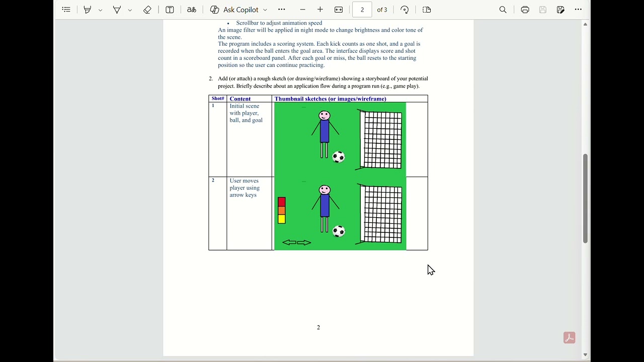Click 'User moves player using arrow keys' cell

[245, 188]
